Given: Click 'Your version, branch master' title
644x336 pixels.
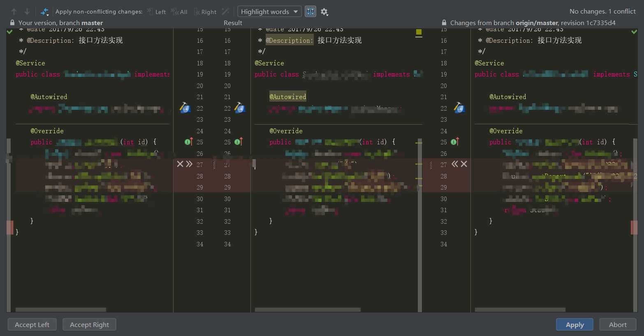Looking at the screenshot, I should 60,23.
